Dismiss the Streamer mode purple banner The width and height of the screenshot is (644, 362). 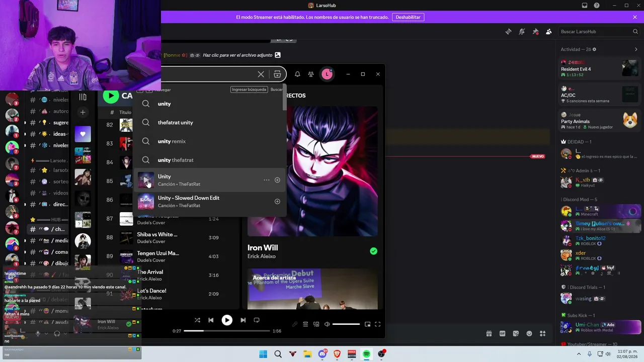635,17
